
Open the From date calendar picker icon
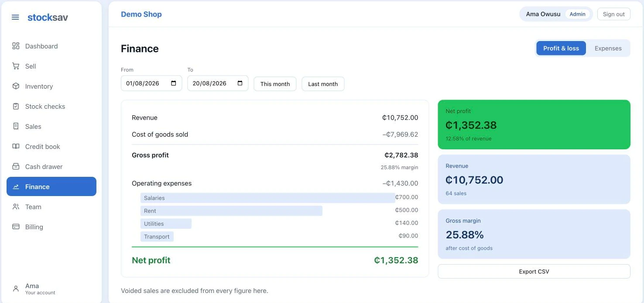(174, 83)
